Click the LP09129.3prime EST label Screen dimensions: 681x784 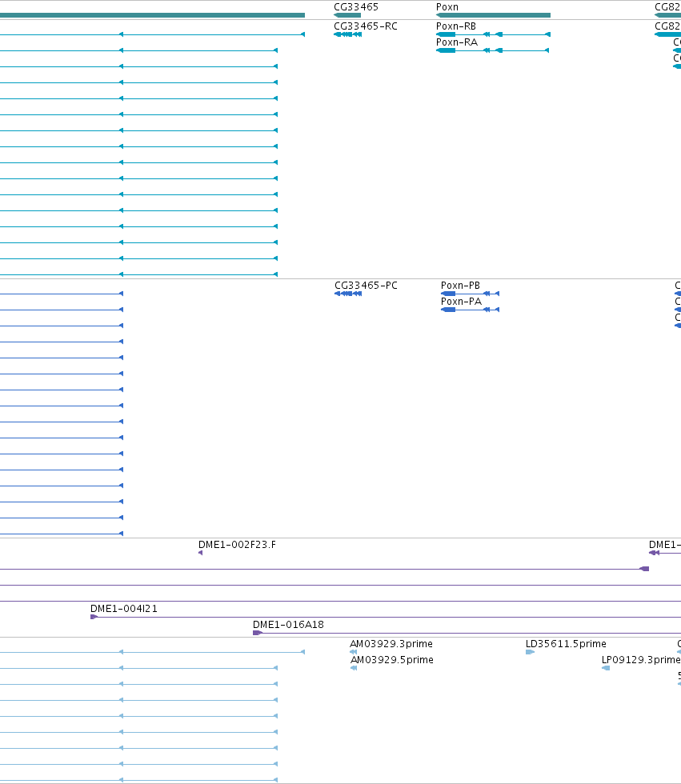641,660
